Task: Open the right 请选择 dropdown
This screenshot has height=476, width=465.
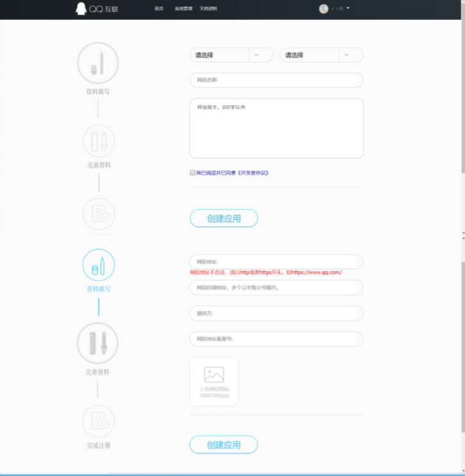Action: coord(321,55)
